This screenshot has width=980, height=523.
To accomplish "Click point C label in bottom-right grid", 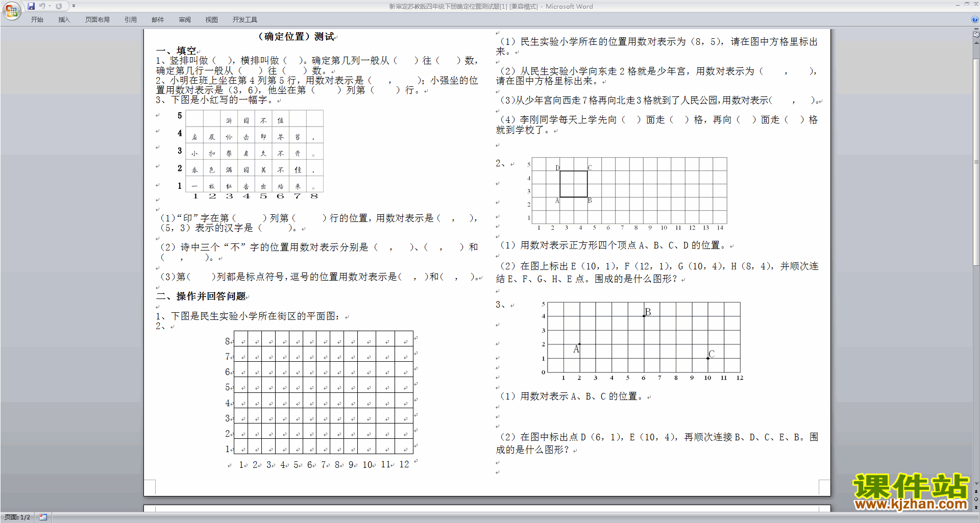I will click(x=712, y=354).
